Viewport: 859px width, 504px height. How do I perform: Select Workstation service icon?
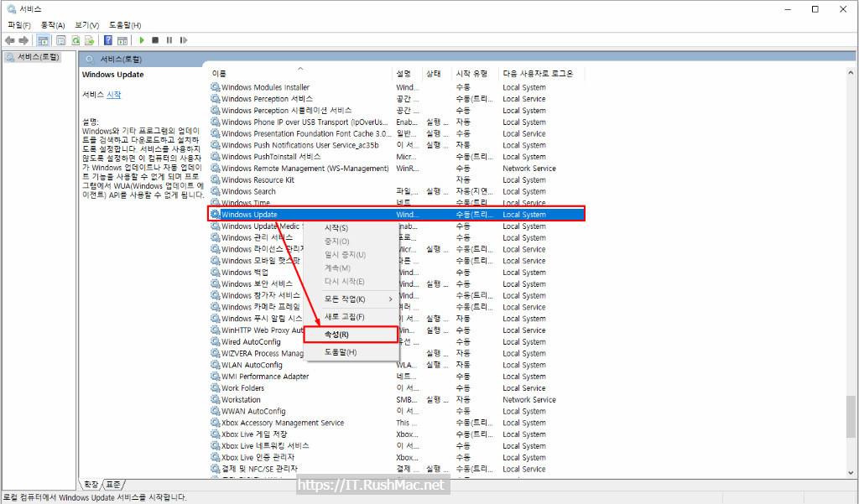(216, 399)
